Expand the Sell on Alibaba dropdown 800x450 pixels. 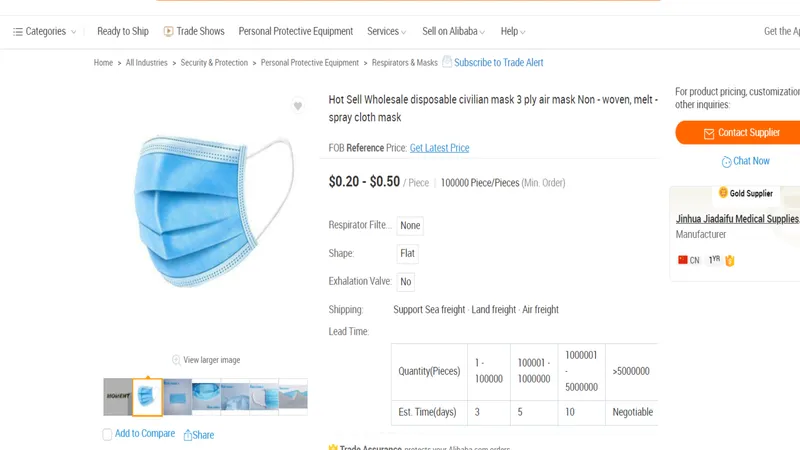[453, 31]
